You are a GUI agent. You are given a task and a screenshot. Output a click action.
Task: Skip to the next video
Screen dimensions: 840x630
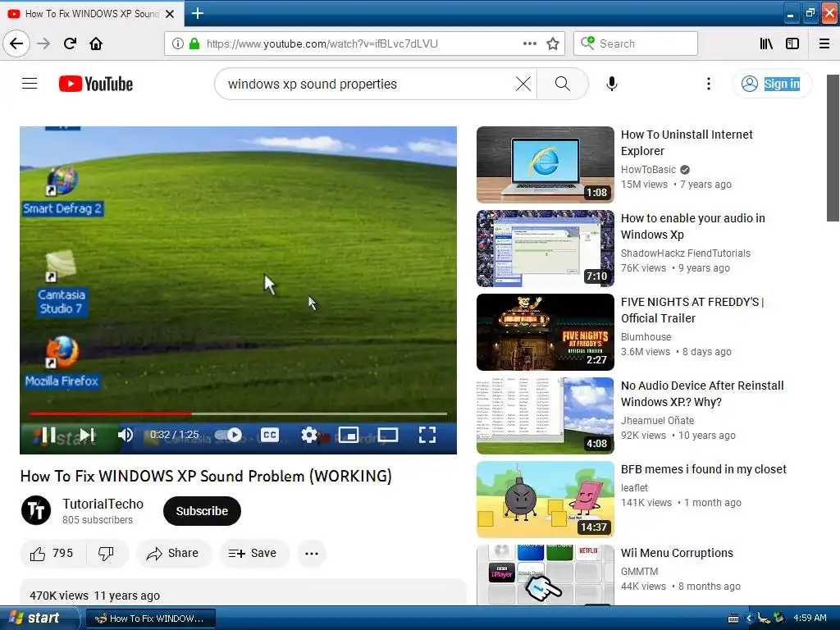pyautogui.click(x=87, y=435)
